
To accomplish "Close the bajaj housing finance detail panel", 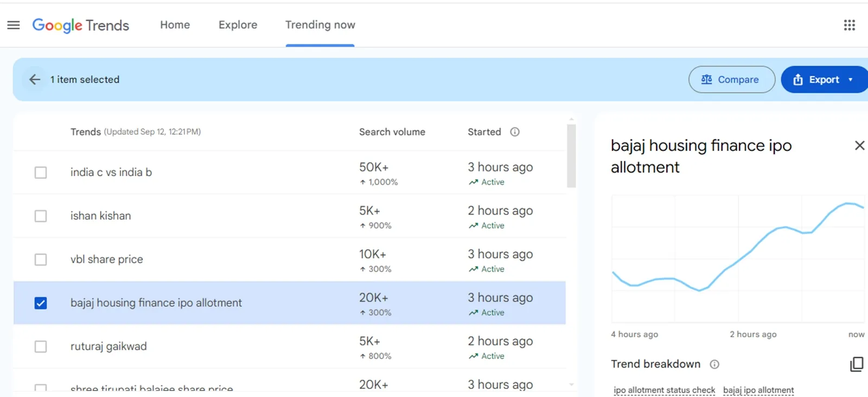I will [x=859, y=146].
